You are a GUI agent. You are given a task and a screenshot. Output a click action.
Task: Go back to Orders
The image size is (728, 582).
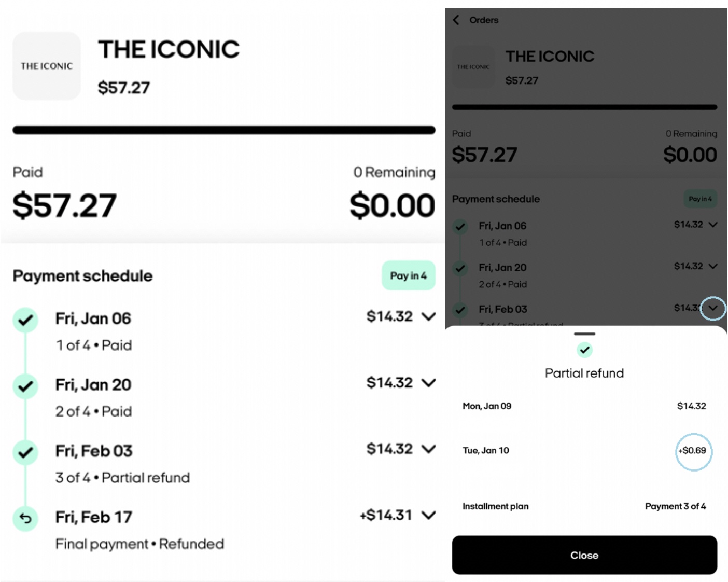tap(483, 20)
